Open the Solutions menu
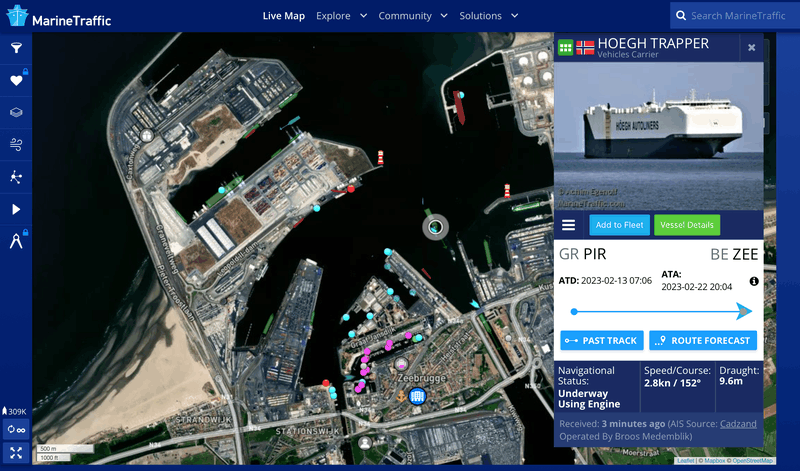Viewport: 800px width, 471px height. pyautogui.click(x=481, y=16)
